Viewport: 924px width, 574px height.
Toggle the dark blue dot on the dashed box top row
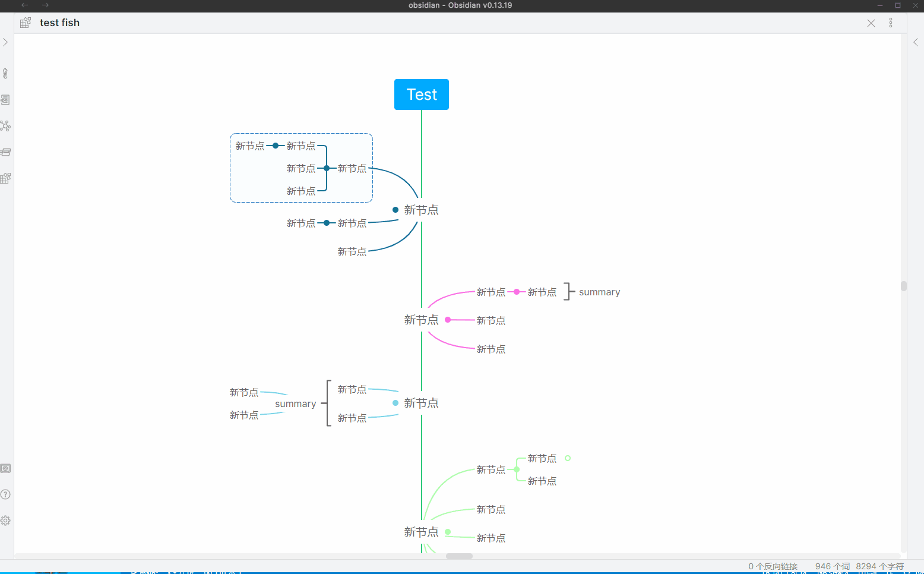point(276,146)
